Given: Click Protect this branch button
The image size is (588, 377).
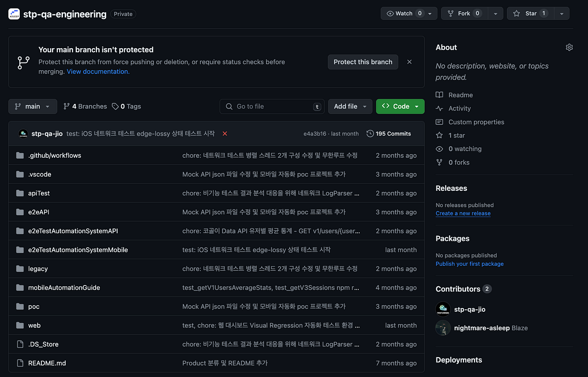Looking at the screenshot, I should [x=363, y=62].
